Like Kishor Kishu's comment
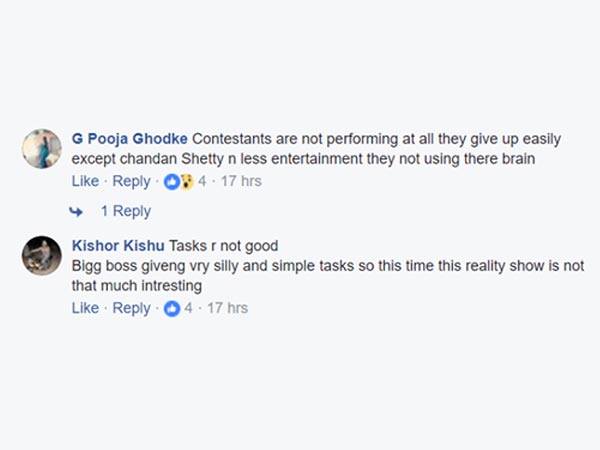 85,308
